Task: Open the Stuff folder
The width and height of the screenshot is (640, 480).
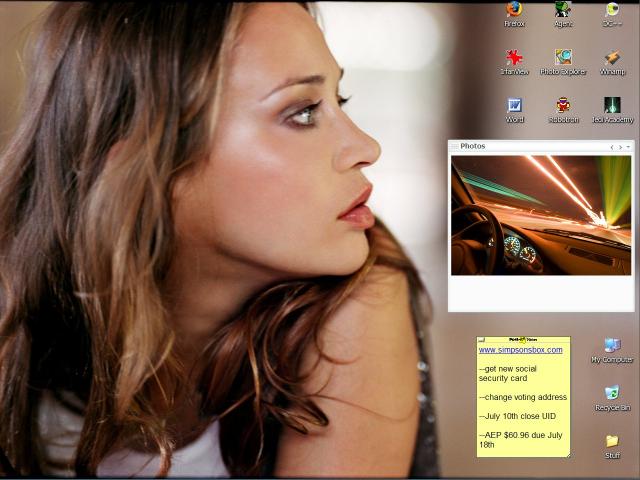Action: pos(612,443)
